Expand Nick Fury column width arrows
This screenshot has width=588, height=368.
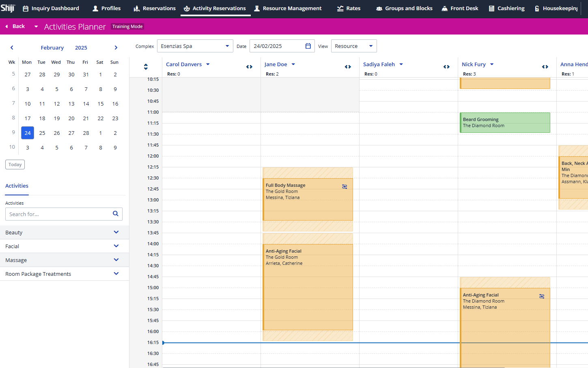click(x=545, y=67)
